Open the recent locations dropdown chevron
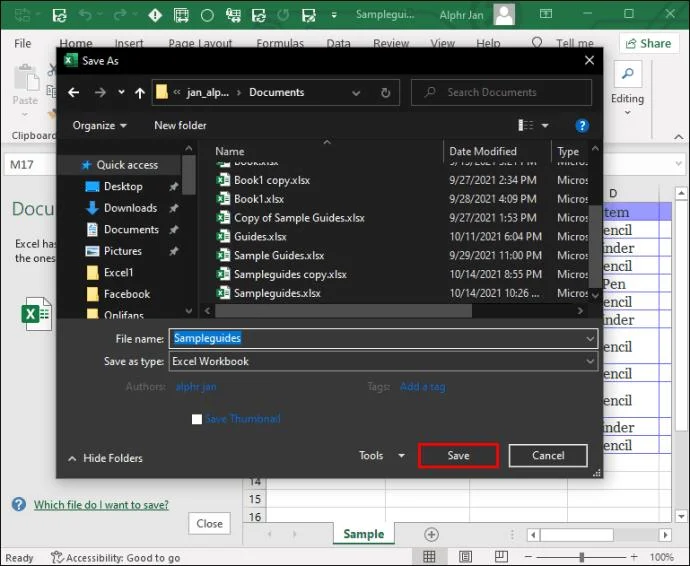Viewport: 690px width, 566px height. (121, 92)
